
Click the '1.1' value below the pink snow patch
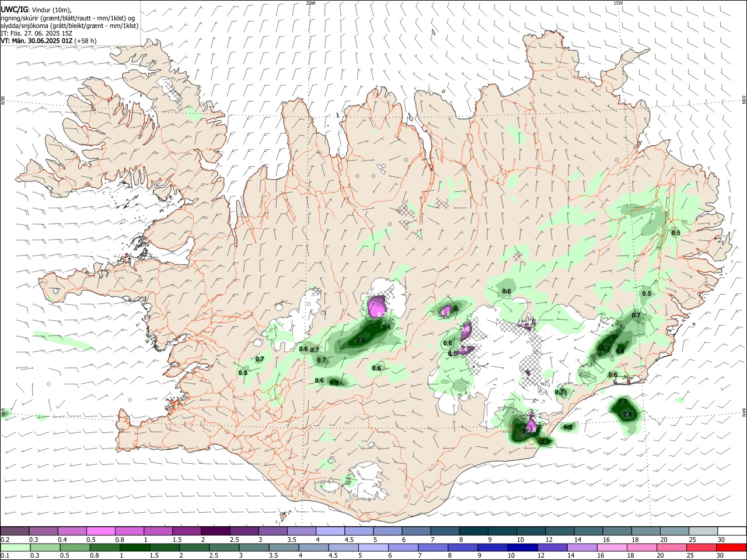point(386,327)
